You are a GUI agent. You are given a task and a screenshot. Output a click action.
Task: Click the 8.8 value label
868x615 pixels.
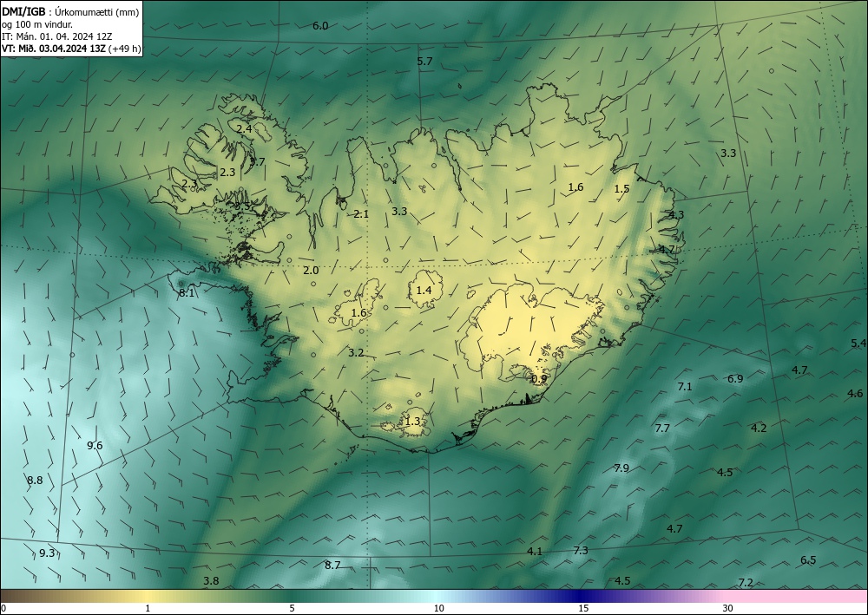pos(35,481)
